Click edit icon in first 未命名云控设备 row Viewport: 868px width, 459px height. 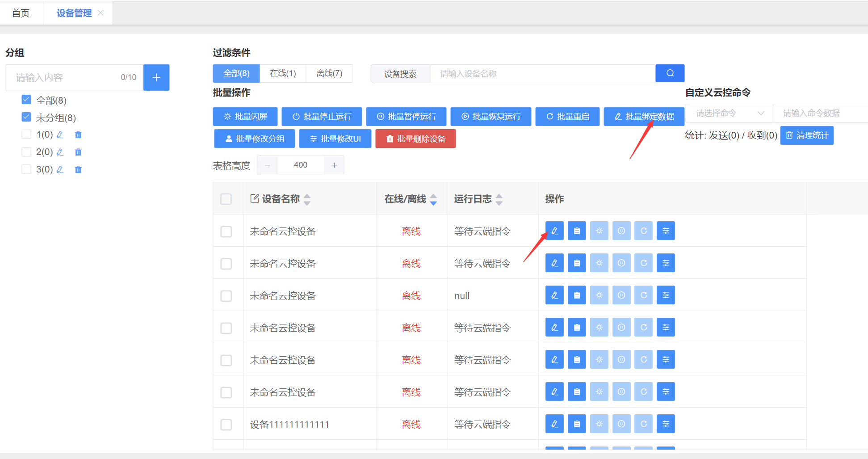(554, 231)
